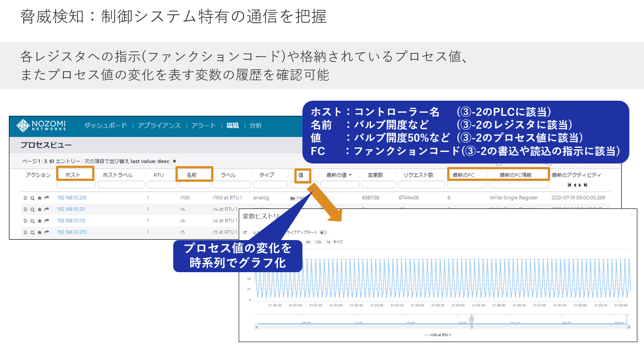Star the first 192.168.10.210 row
This screenshot has width=644, height=347.
[x=40, y=198]
